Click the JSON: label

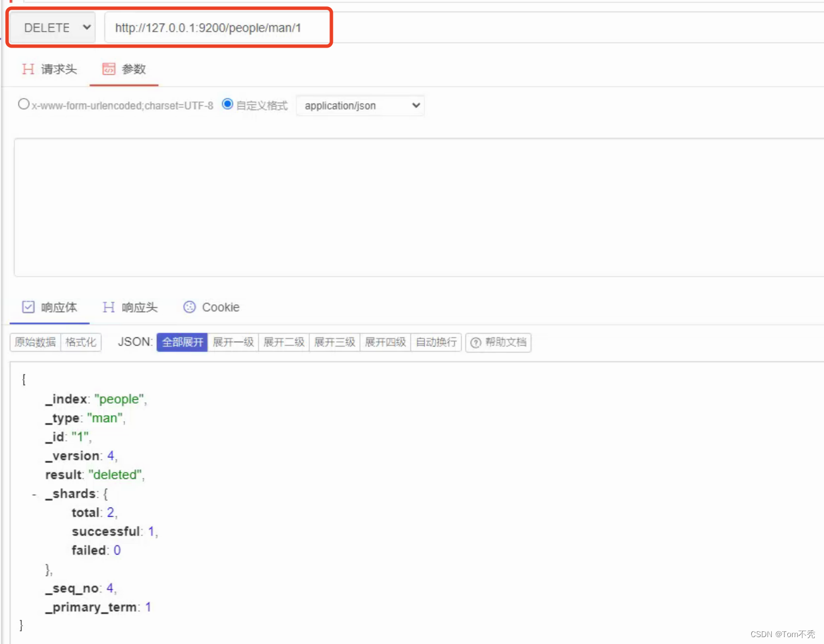135,342
